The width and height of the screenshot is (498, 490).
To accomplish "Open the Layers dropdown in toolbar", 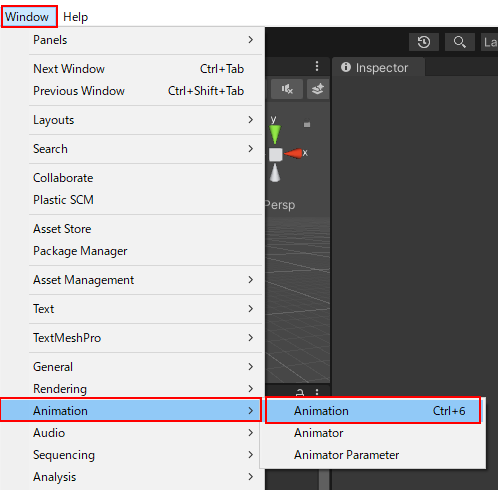I will point(490,42).
